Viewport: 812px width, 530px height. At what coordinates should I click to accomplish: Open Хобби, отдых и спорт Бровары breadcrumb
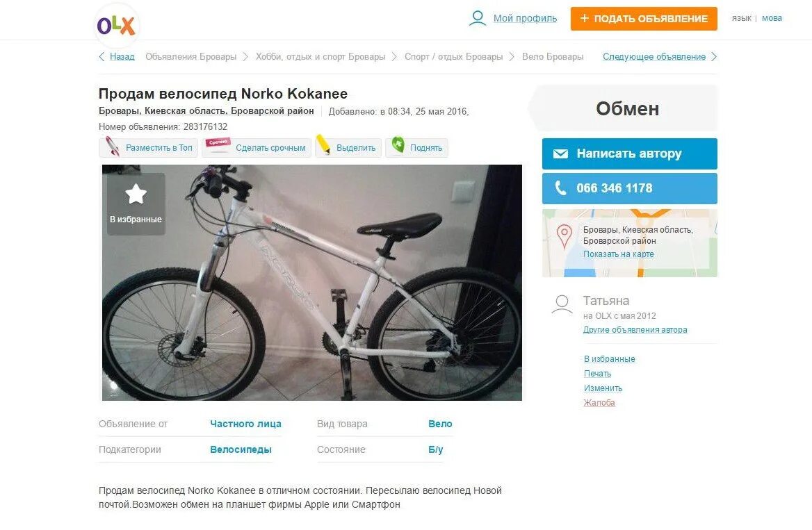pyautogui.click(x=320, y=56)
